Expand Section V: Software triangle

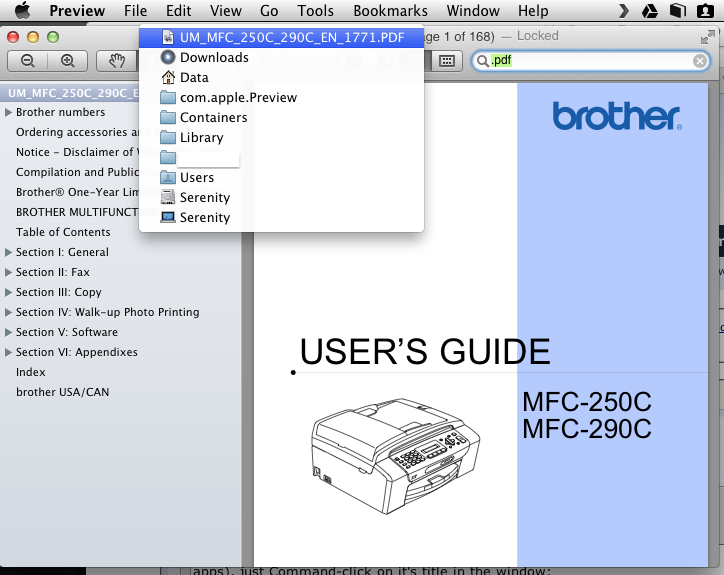[x=8, y=332]
